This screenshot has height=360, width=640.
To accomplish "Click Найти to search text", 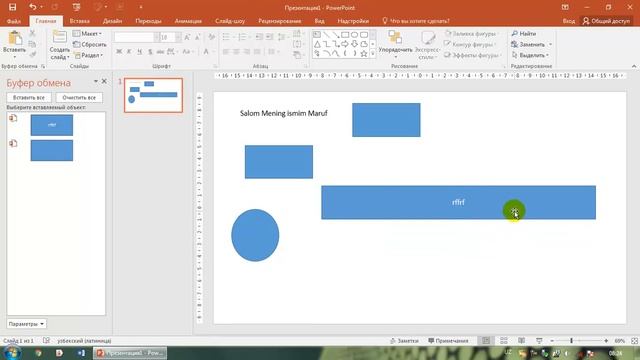I will (524, 33).
